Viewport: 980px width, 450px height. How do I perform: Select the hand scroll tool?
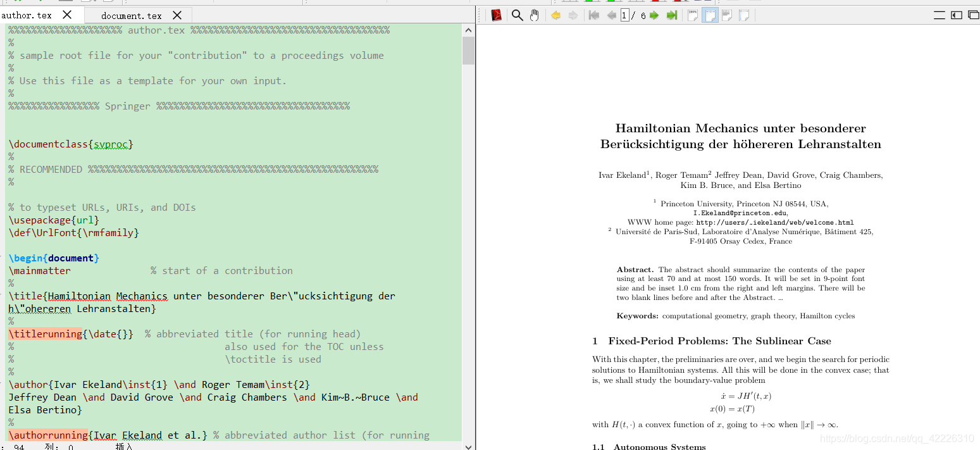535,15
